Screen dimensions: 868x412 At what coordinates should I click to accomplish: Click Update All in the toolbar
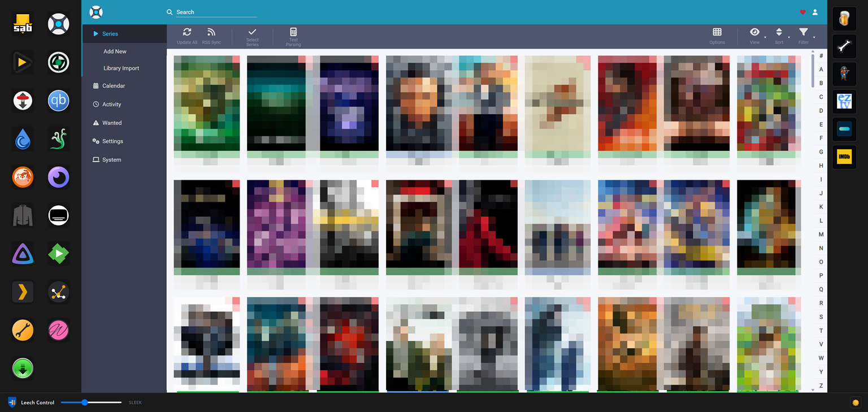point(187,36)
